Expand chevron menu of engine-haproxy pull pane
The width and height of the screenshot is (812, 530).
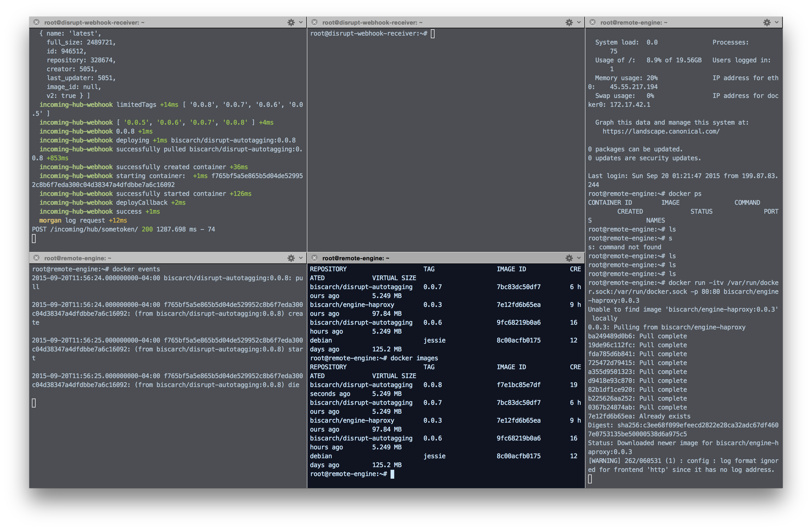776,23
